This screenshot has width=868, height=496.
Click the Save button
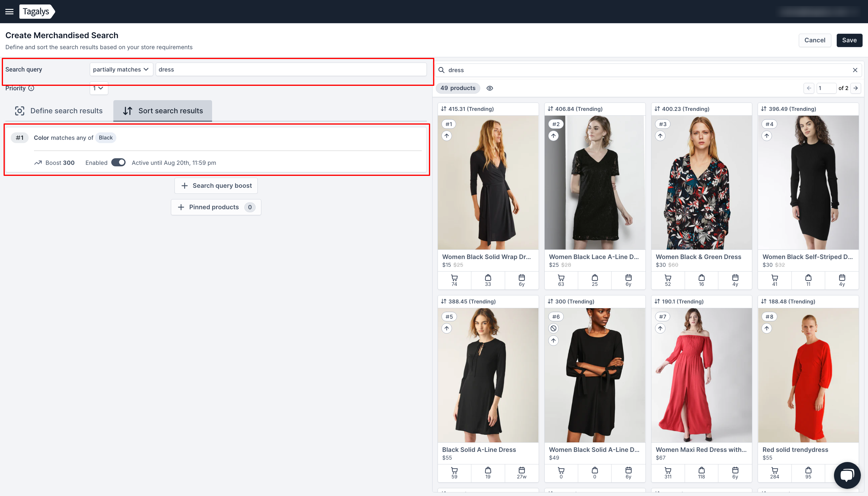[x=849, y=40]
